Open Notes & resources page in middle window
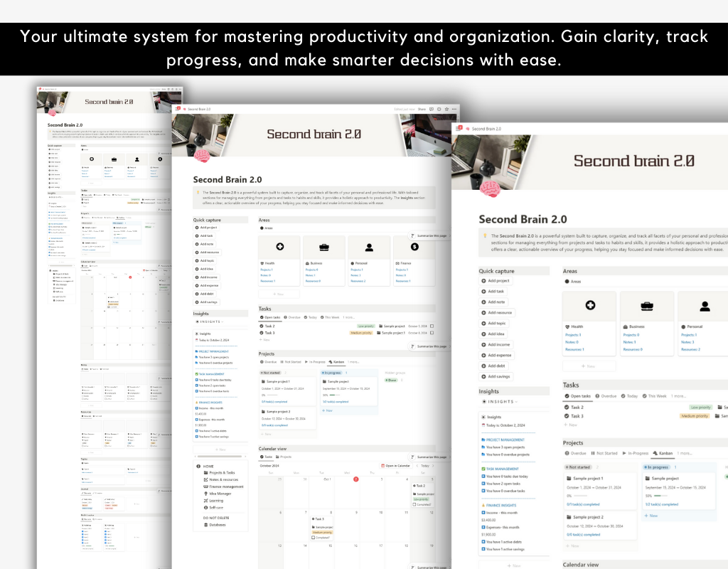This screenshot has height=569, width=728. click(x=221, y=479)
